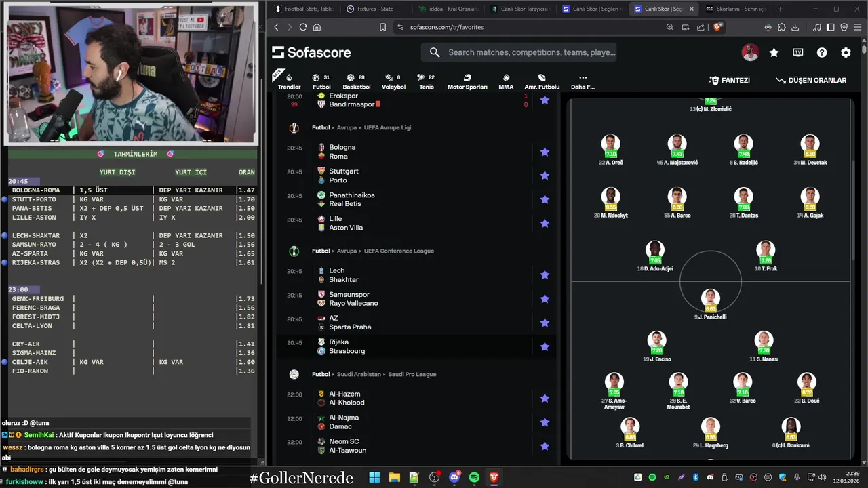Focus the Search matches field
Viewport: 868px width, 488px height.
point(519,52)
